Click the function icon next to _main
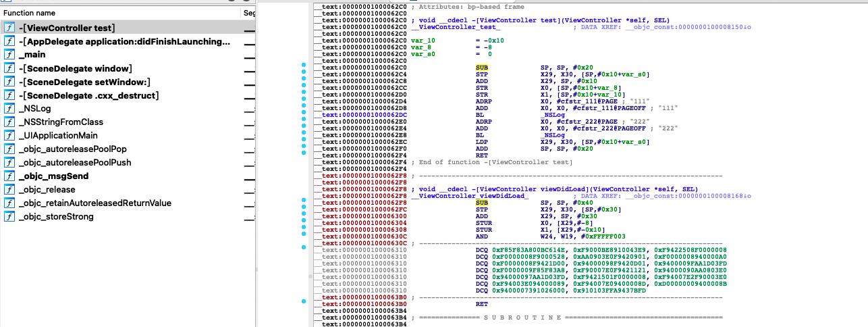Screen dimensions: 868x327 coord(9,55)
